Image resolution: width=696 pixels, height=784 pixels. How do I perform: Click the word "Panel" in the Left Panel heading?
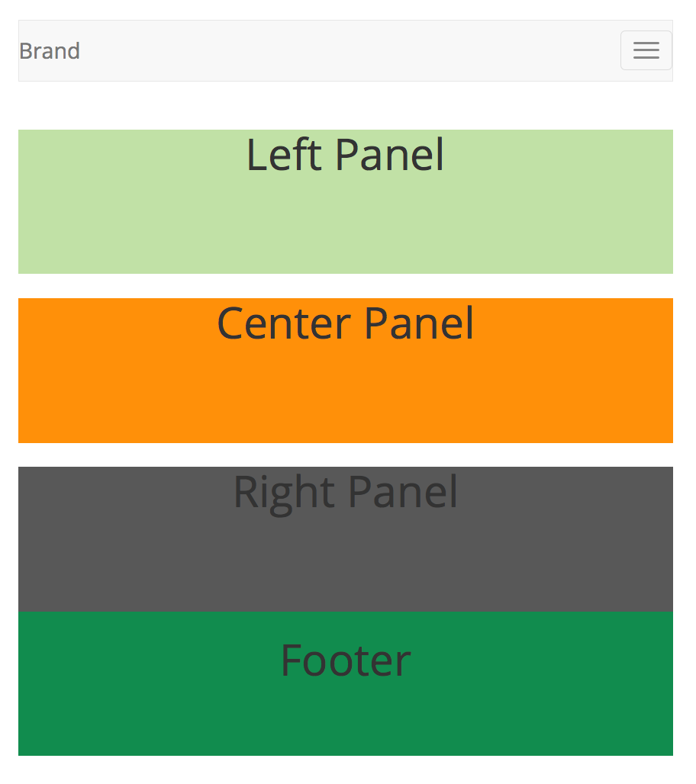coord(389,155)
